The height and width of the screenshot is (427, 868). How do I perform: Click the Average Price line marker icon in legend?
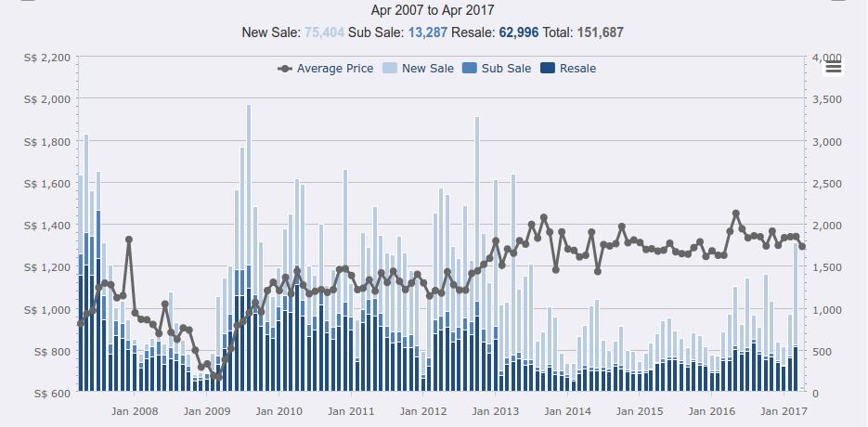(285, 68)
